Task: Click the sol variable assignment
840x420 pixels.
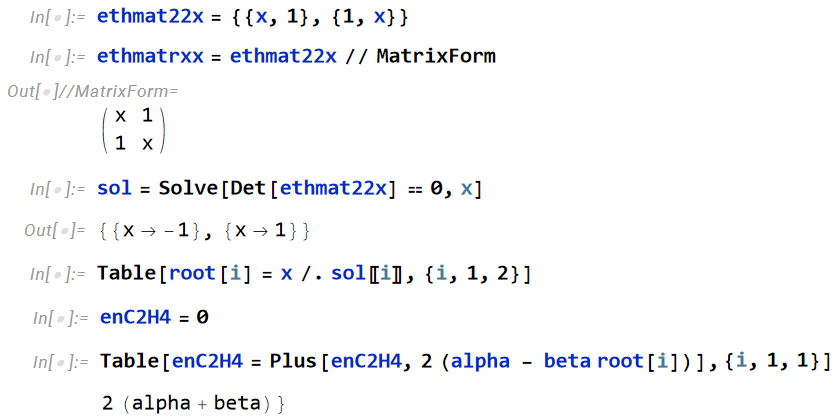Action: [114, 189]
